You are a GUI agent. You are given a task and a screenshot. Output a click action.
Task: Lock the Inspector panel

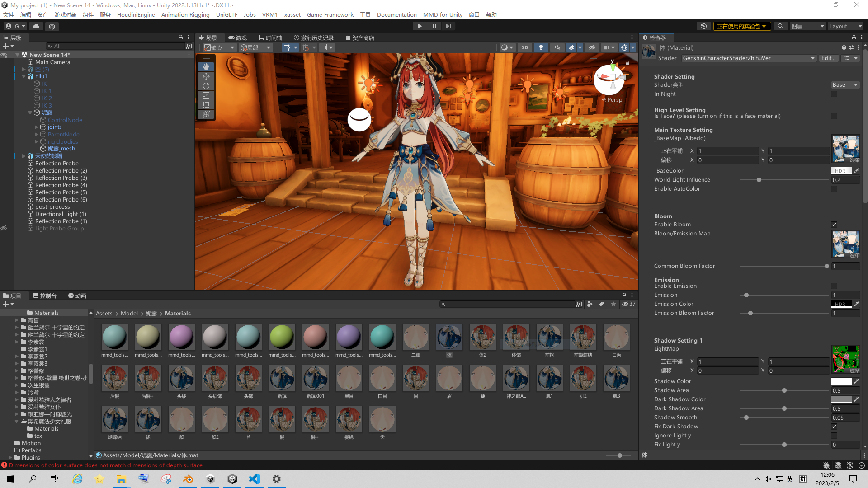854,38
